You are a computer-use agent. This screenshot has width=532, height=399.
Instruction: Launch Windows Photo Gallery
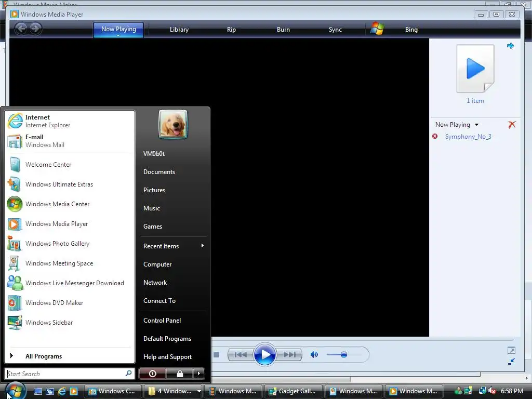coord(70,244)
